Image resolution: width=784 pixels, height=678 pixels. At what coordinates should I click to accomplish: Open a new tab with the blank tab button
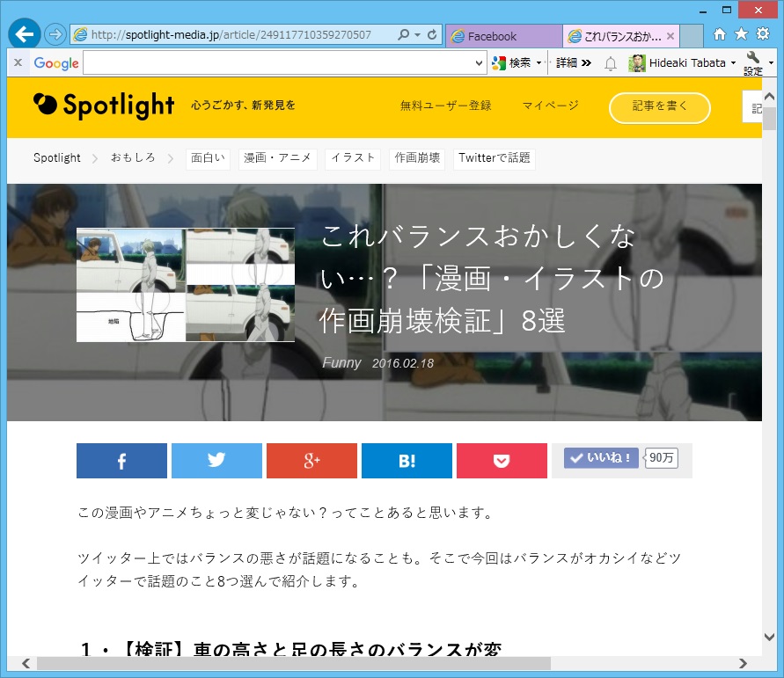pos(692,36)
